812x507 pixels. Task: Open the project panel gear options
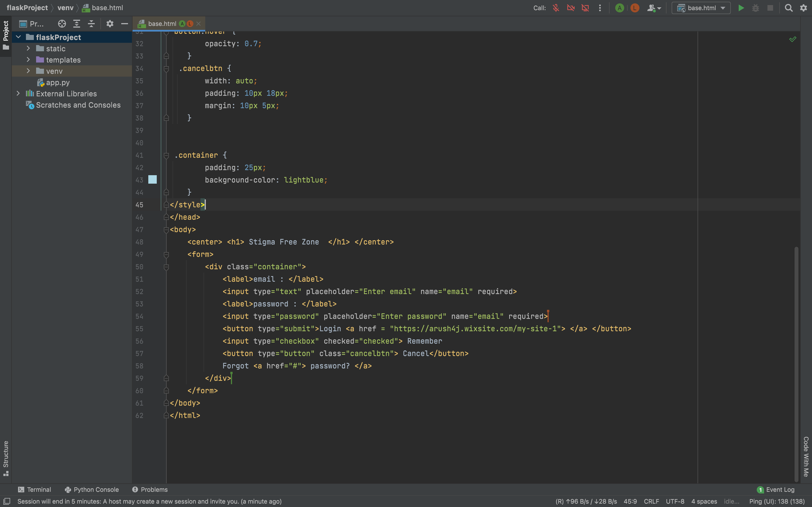point(110,24)
